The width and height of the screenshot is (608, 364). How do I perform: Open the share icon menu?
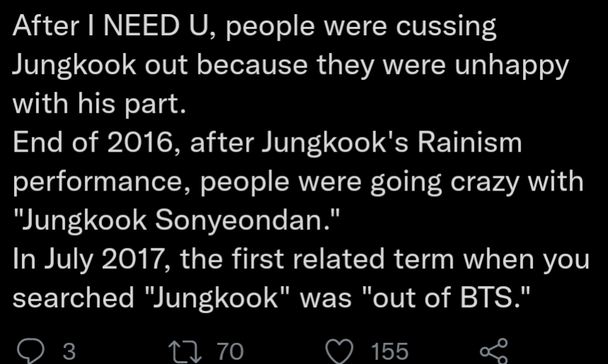(x=494, y=351)
